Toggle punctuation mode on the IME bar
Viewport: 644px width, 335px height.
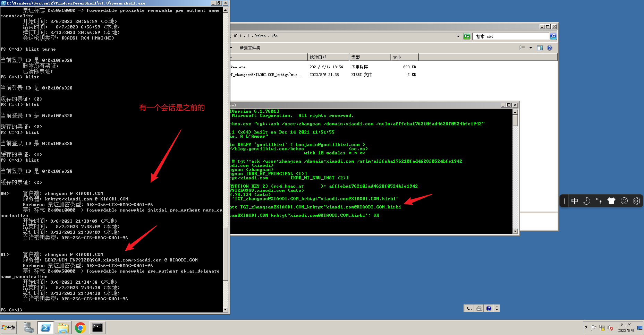click(599, 201)
